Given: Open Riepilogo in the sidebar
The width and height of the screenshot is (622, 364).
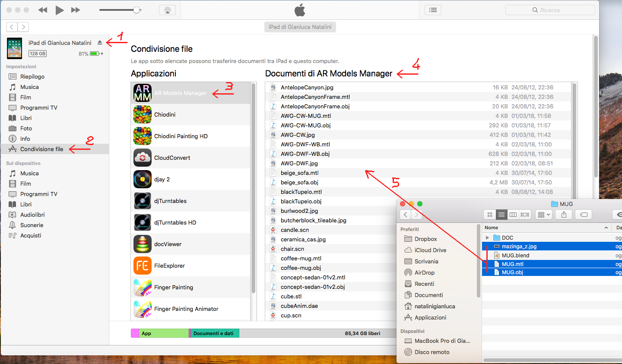Looking at the screenshot, I should [32, 76].
